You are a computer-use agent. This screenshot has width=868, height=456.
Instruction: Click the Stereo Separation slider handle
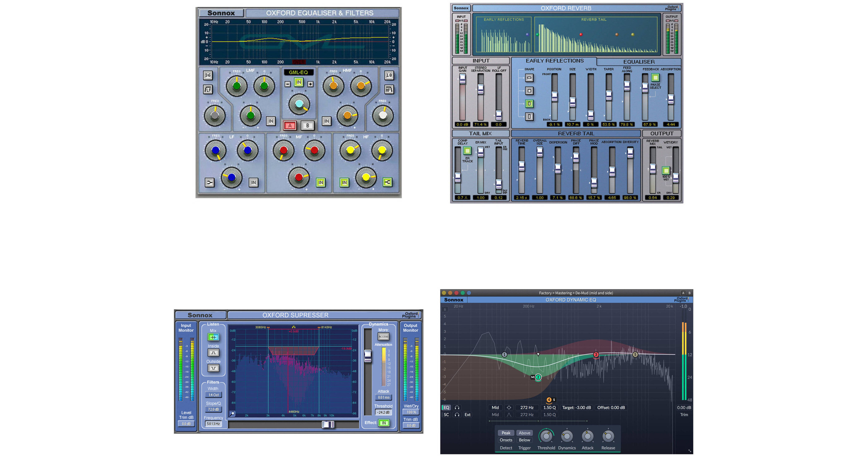pyautogui.click(x=481, y=89)
